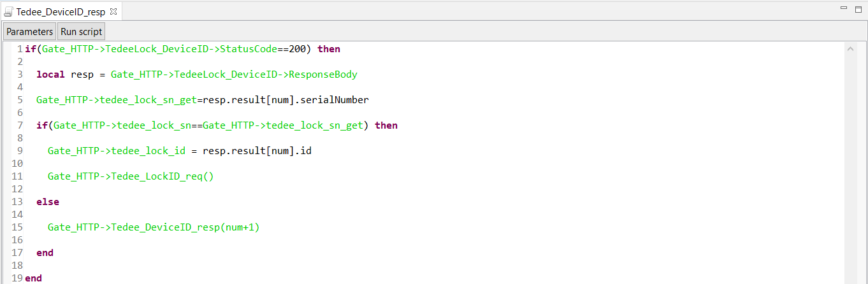Click ResponseBody on line 3
Screen dimensions: 868x284
323,75
